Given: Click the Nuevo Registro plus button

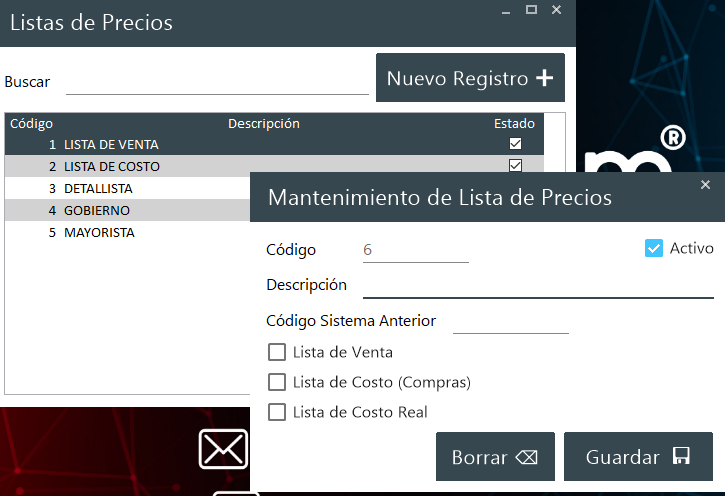Looking at the screenshot, I should point(470,78).
